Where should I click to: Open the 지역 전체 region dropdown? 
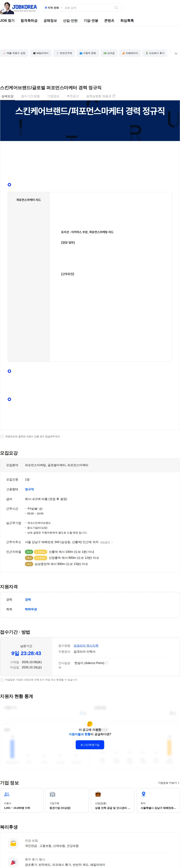coord(54,8)
